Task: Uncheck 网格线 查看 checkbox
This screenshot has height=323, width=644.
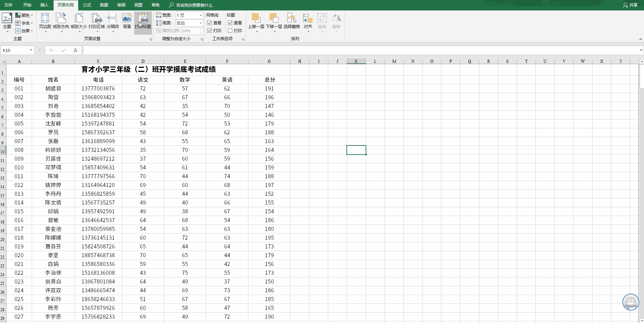Action: [x=210, y=23]
